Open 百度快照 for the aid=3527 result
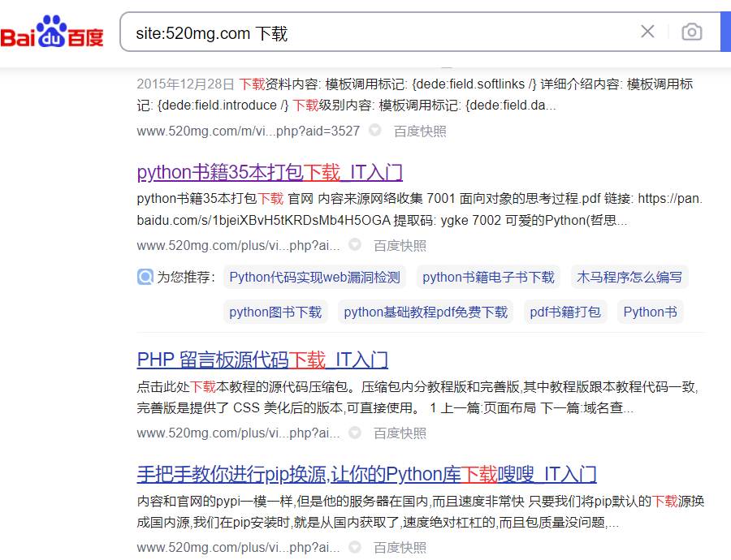 click(420, 131)
